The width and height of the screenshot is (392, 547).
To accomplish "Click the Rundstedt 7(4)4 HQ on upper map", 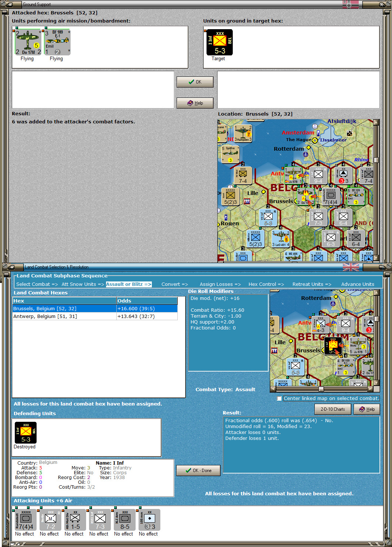I will point(331,196).
